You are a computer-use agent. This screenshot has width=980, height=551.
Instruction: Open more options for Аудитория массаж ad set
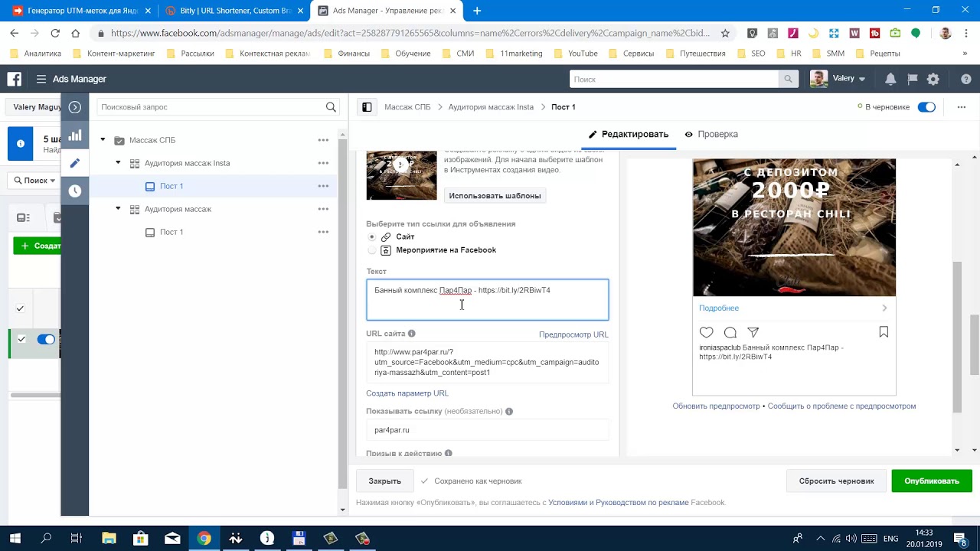point(323,209)
